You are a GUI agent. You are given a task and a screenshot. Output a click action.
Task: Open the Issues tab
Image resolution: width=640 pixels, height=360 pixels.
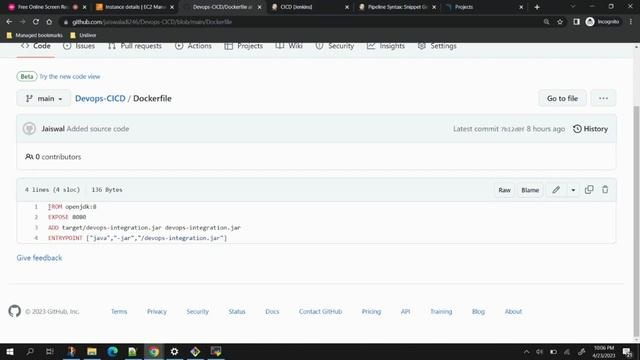[79, 46]
